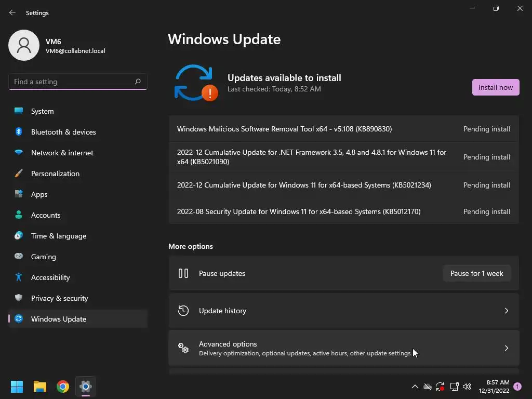The image size is (532, 399).
Task: Click the Advanced options gears icon
Action: [183, 348]
